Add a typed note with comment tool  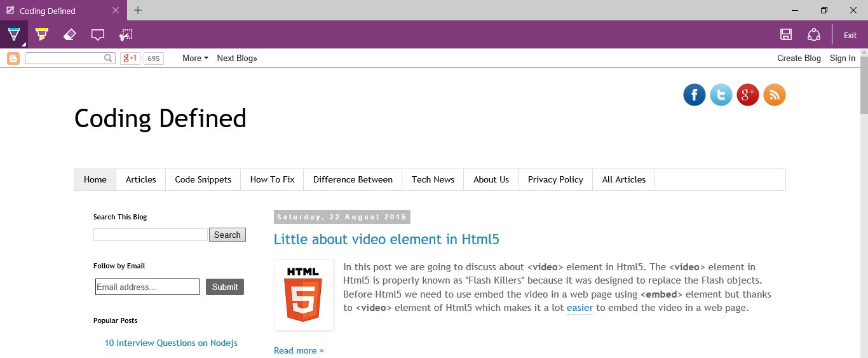click(98, 35)
